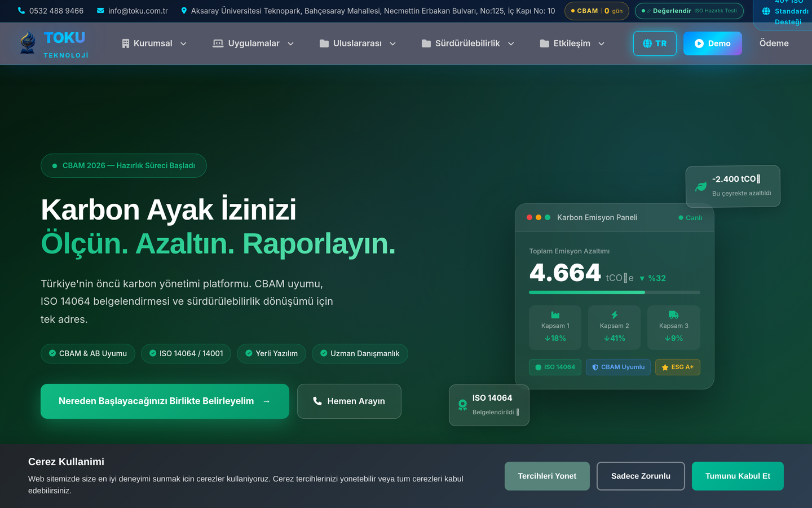
Task: Dial the 0532 488 9466 phone link
Action: click(56, 11)
